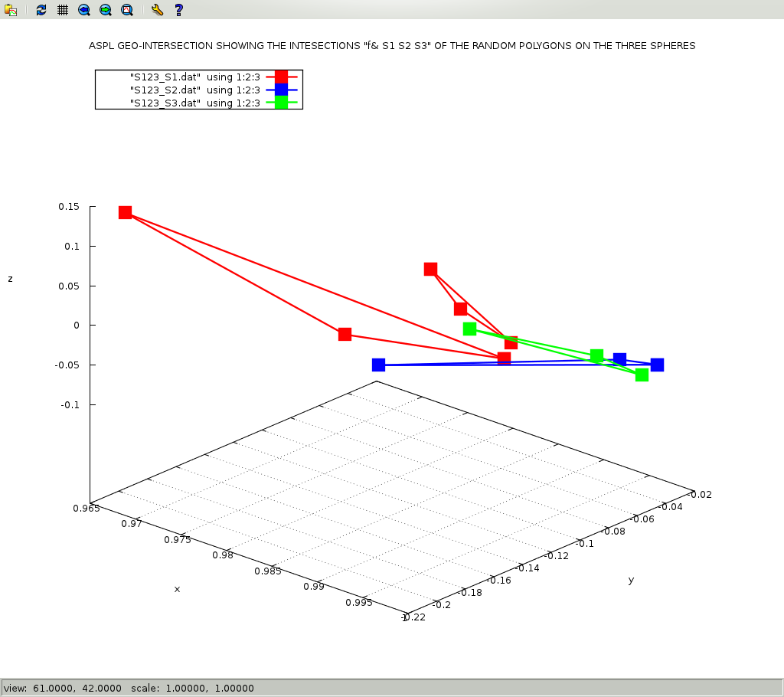Open terminal configuration wrench icon
The image size is (784, 697).
click(x=157, y=10)
